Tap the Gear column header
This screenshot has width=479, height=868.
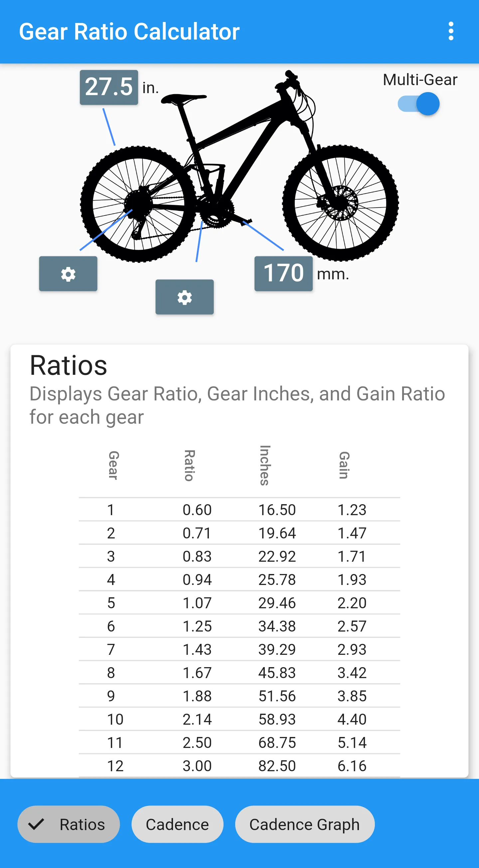coord(113,465)
